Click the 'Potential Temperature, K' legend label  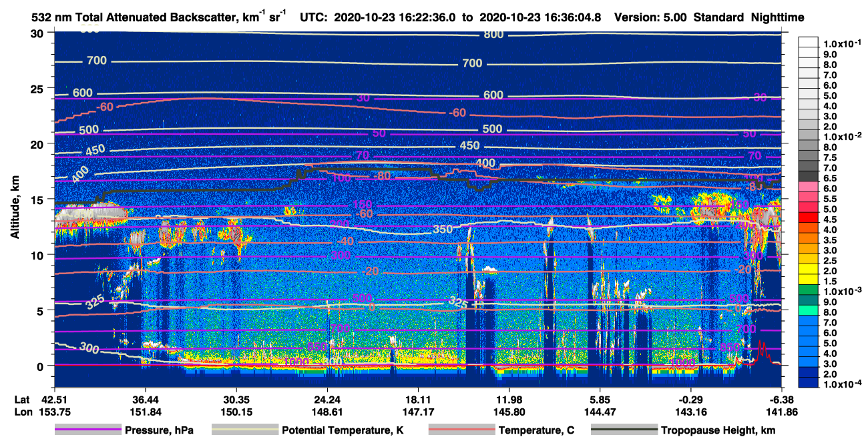[x=343, y=430]
